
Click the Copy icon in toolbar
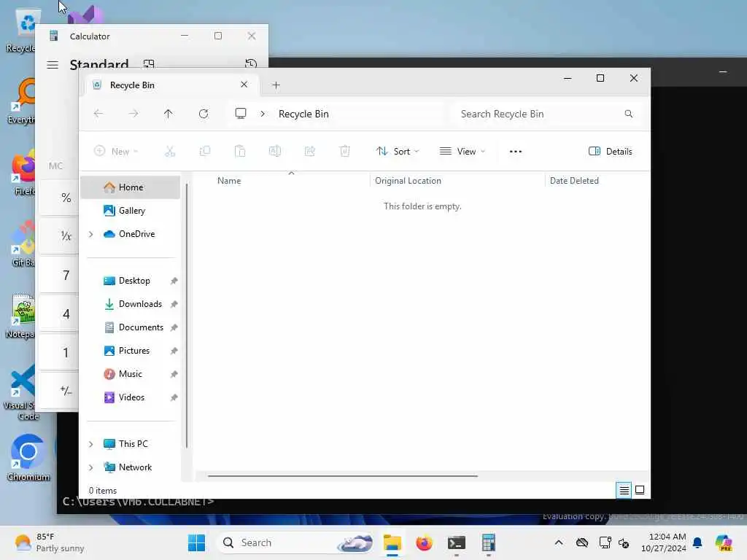click(x=205, y=152)
